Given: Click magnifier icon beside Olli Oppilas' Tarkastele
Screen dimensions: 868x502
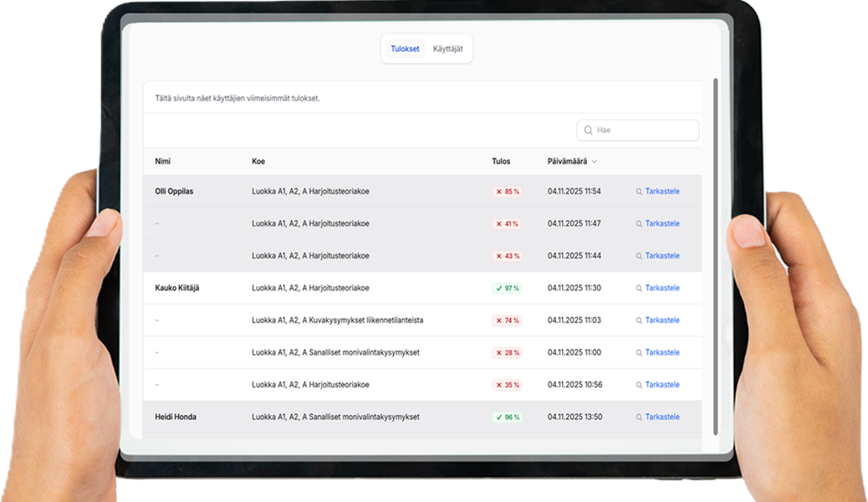Looking at the screenshot, I should click(x=639, y=192).
